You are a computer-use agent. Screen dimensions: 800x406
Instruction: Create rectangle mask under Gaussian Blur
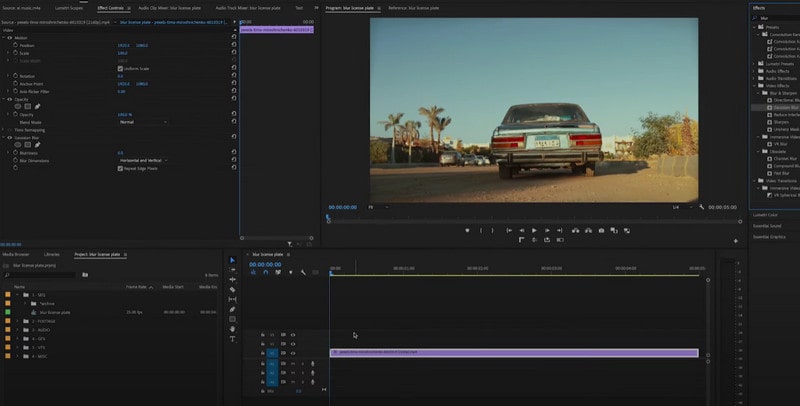point(28,145)
